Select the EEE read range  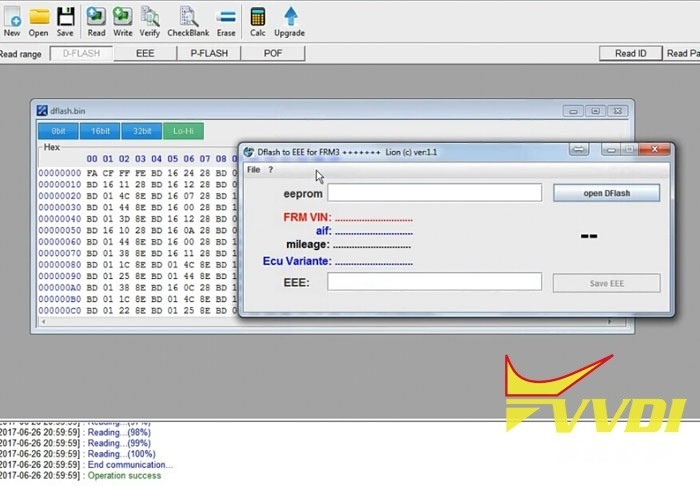[x=145, y=54]
